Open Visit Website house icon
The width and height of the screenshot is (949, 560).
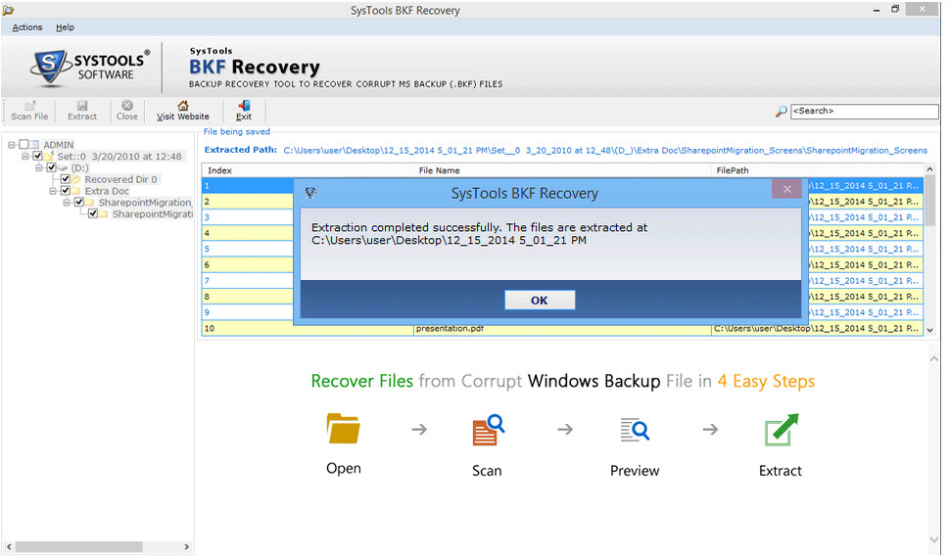coord(183,105)
